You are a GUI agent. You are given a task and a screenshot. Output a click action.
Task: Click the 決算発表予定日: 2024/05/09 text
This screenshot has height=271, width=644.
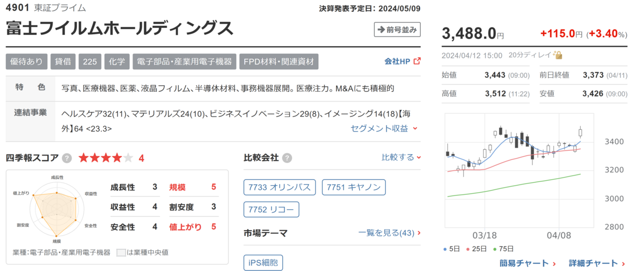click(369, 8)
